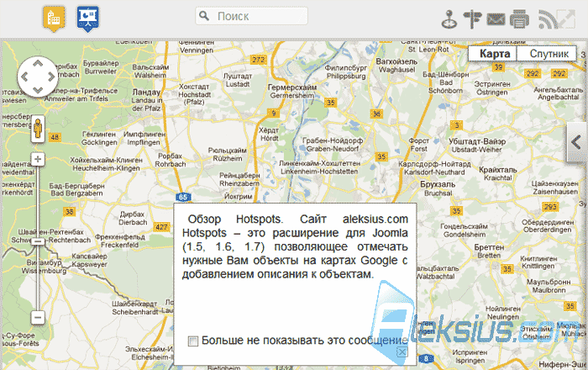The image size is (588, 370).
Task: Toggle fullscreen with the arrows icon
Action: 566,19
